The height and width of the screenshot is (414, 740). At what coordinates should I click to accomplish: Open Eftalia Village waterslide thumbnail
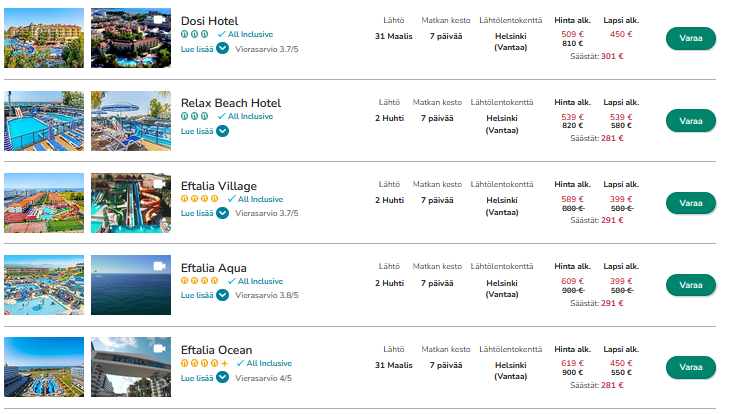tap(130, 203)
